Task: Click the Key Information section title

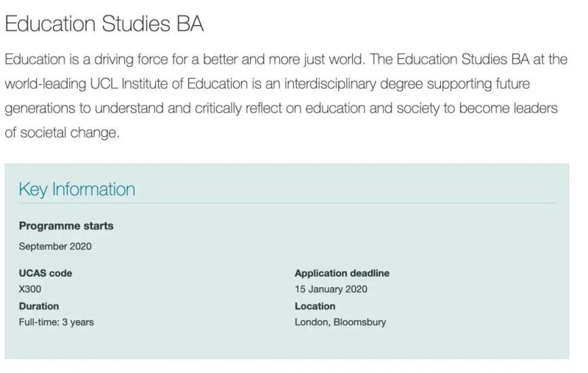Action: pos(77,190)
